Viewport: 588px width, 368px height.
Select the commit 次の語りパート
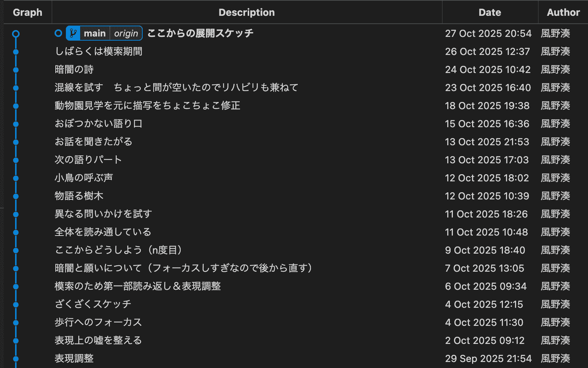point(88,160)
